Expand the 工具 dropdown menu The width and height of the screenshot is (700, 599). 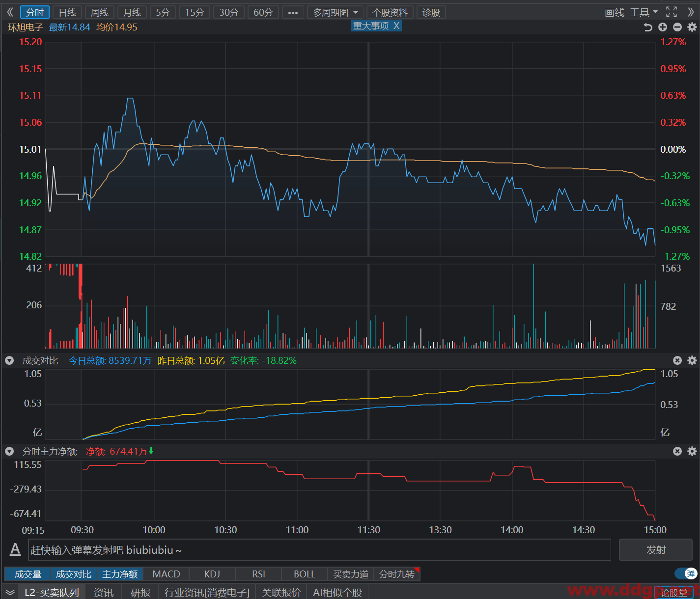pos(644,12)
